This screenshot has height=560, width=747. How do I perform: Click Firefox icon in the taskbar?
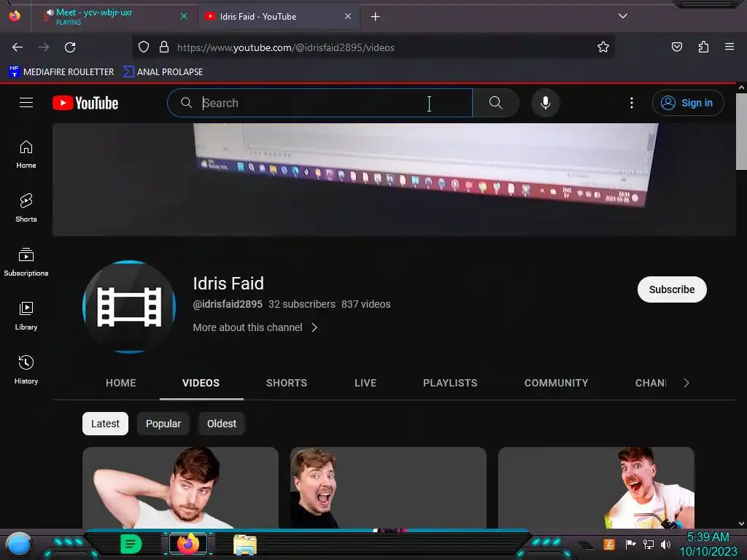187,544
